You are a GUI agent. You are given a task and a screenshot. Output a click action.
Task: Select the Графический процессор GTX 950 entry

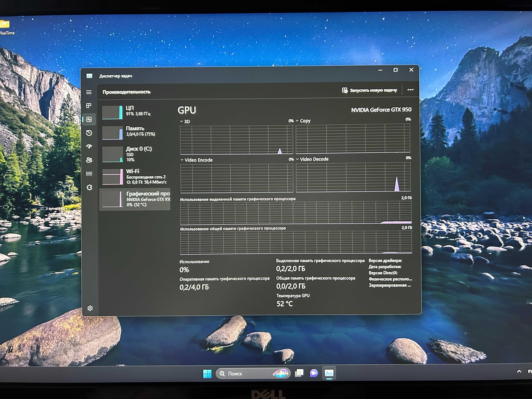click(x=135, y=199)
